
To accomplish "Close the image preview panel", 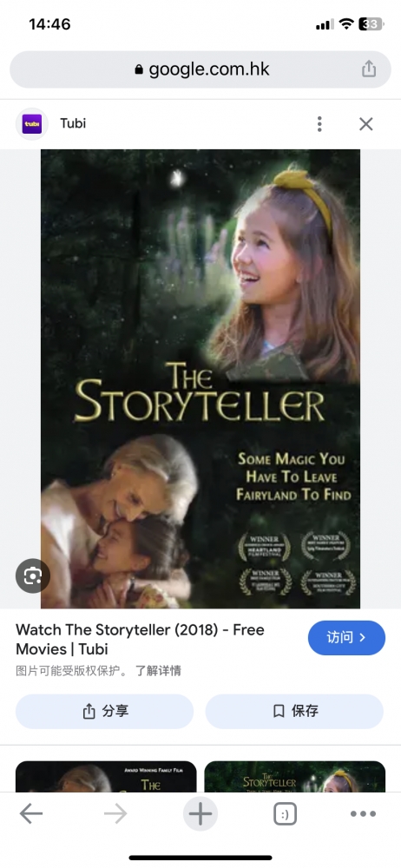I will click(366, 124).
